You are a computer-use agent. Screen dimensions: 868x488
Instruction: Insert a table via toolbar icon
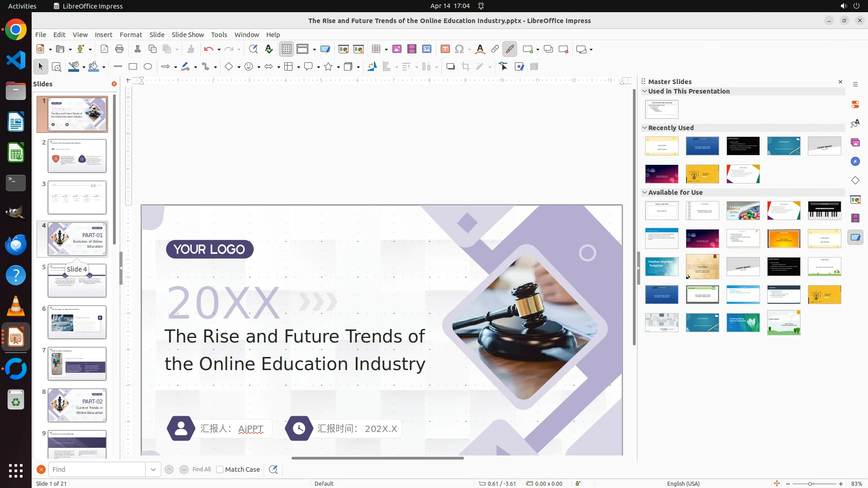click(x=376, y=49)
